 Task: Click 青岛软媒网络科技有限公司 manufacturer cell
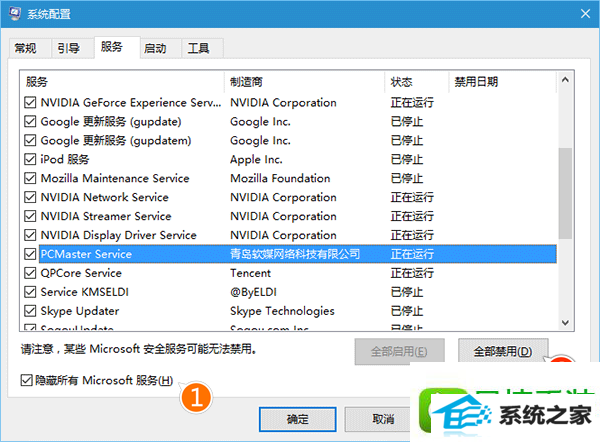point(295,254)
